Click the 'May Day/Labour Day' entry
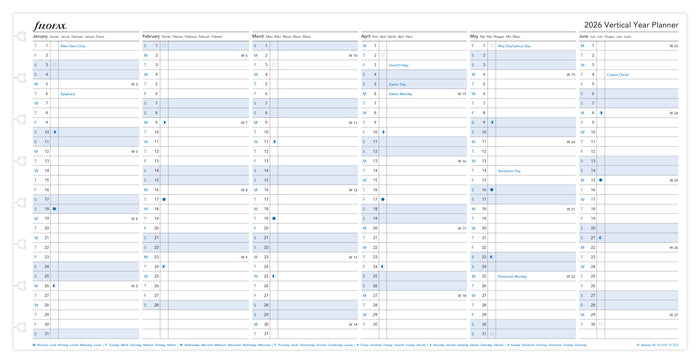700x363 pixels. pyautogui.click(x=514, y=46)
